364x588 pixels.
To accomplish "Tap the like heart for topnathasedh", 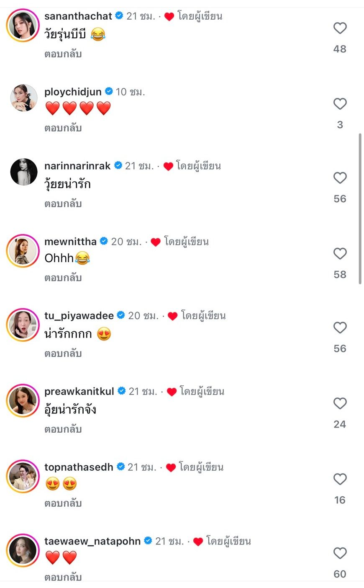I will 340,479.
